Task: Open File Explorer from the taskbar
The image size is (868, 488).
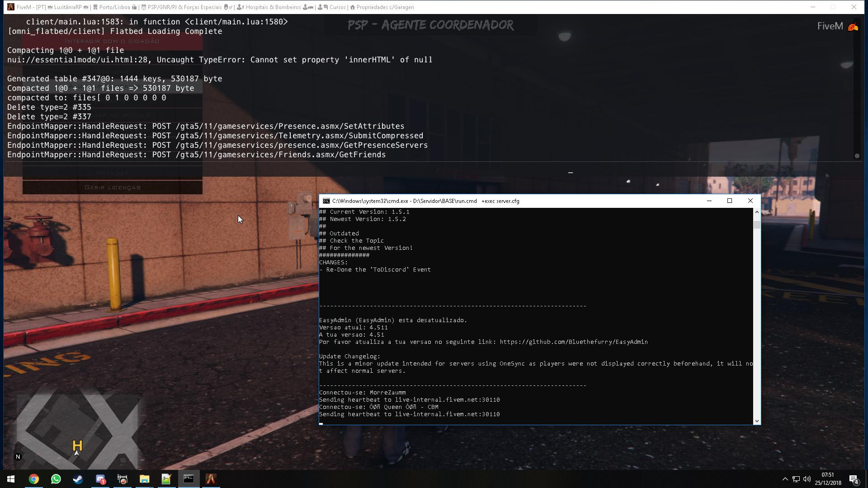Action: 144,479
